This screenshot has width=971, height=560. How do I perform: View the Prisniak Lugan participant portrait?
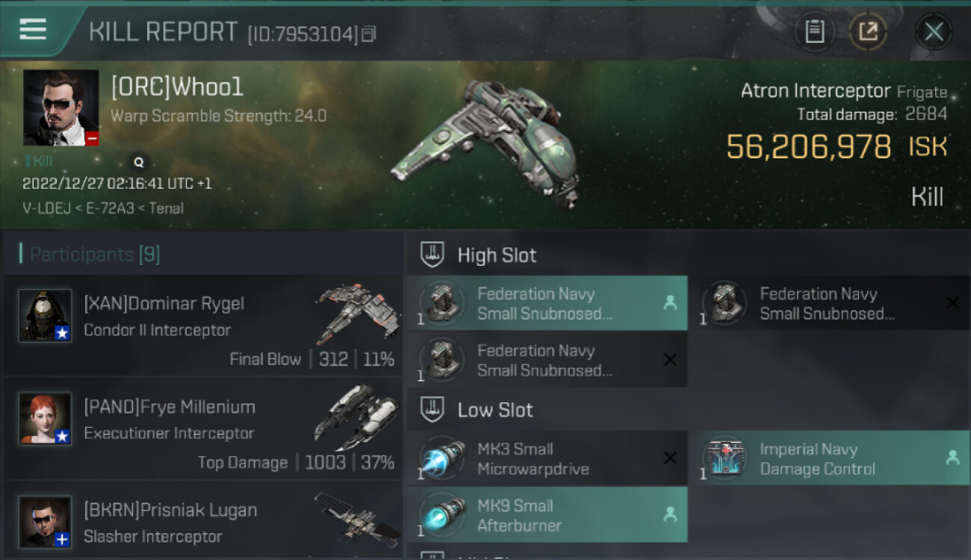point(45,521)
